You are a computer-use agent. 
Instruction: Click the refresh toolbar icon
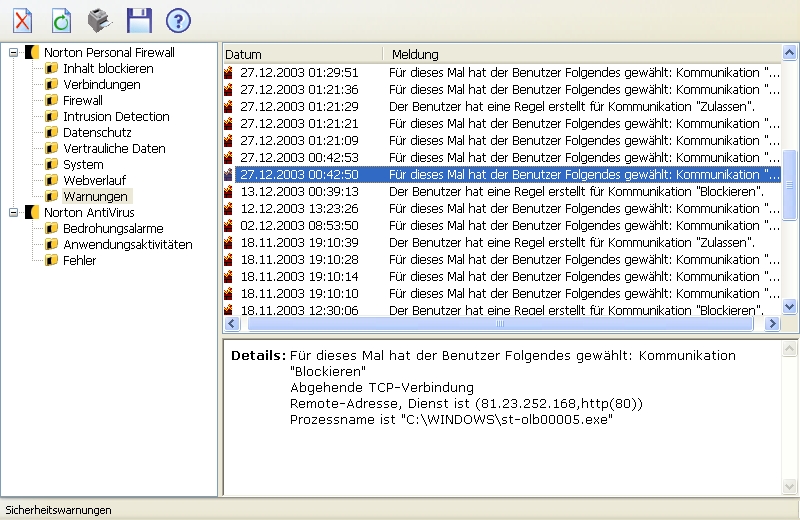(61, 19)
